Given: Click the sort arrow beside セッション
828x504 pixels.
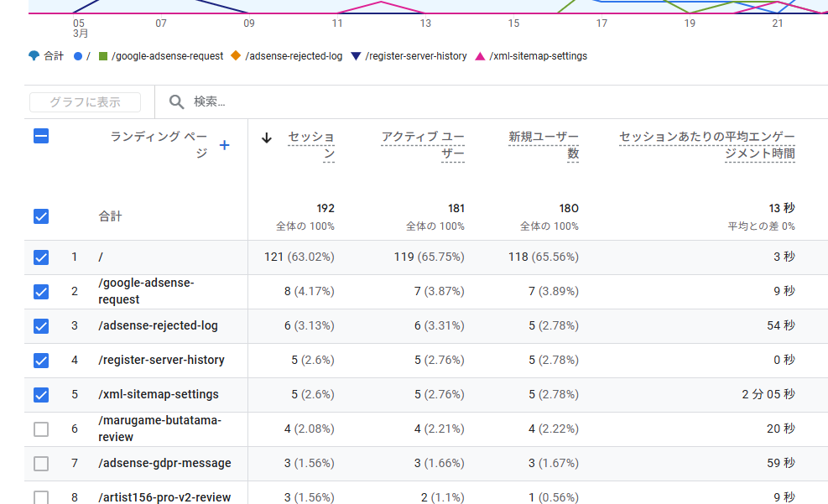Looking at the screenshot, I should coord(267,138).
